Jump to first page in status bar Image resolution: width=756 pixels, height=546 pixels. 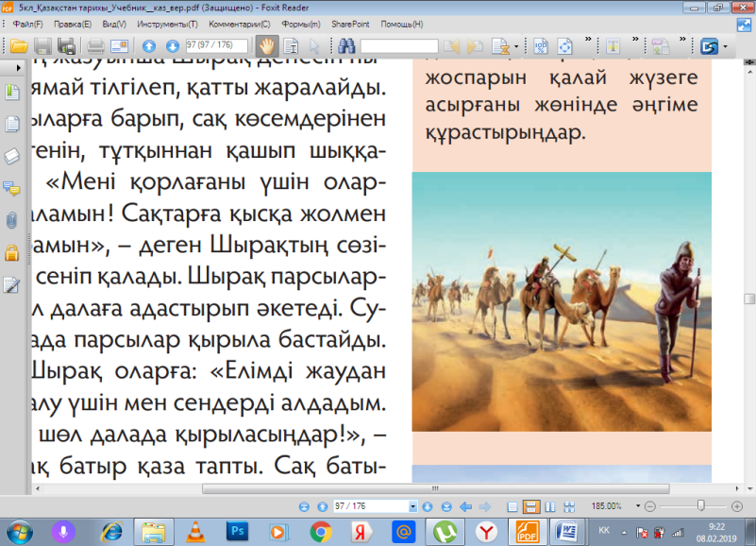[304, 506]
